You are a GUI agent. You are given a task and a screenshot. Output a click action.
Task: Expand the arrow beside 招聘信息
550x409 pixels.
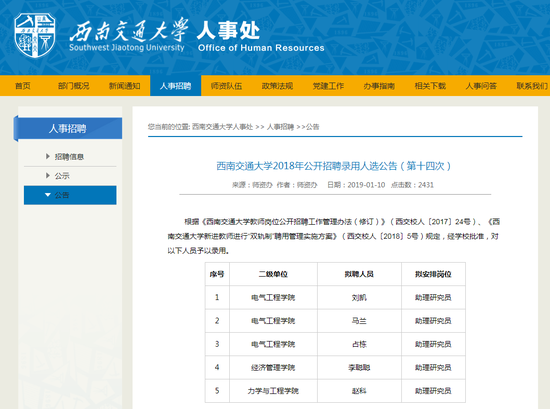tap(48, 156)
